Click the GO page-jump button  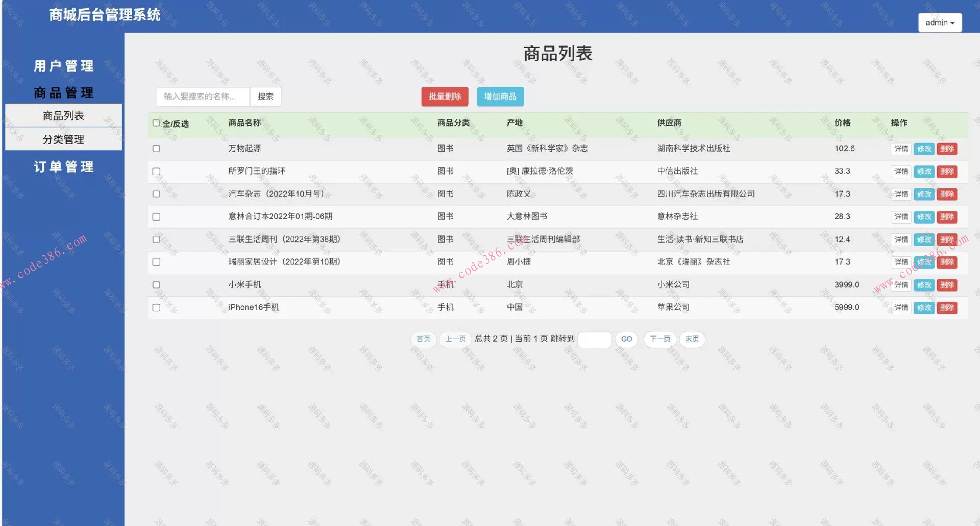tap(626, 339)
